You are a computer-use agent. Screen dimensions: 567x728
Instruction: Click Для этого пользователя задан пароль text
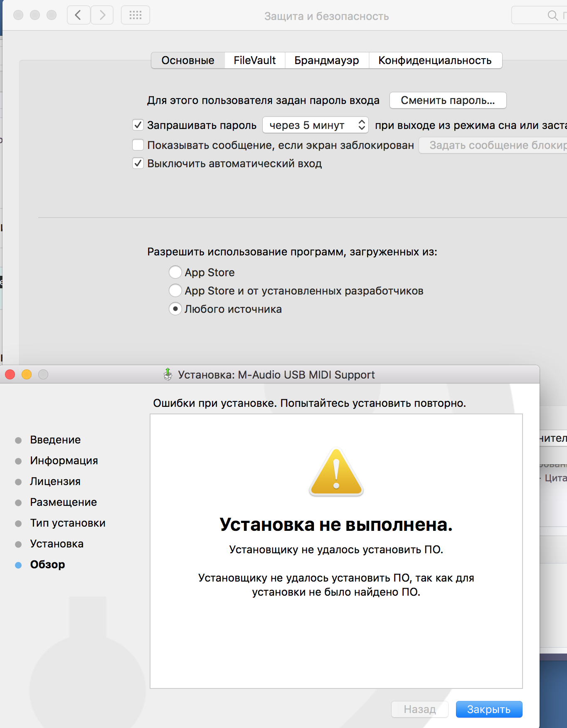tap(263, 100)
